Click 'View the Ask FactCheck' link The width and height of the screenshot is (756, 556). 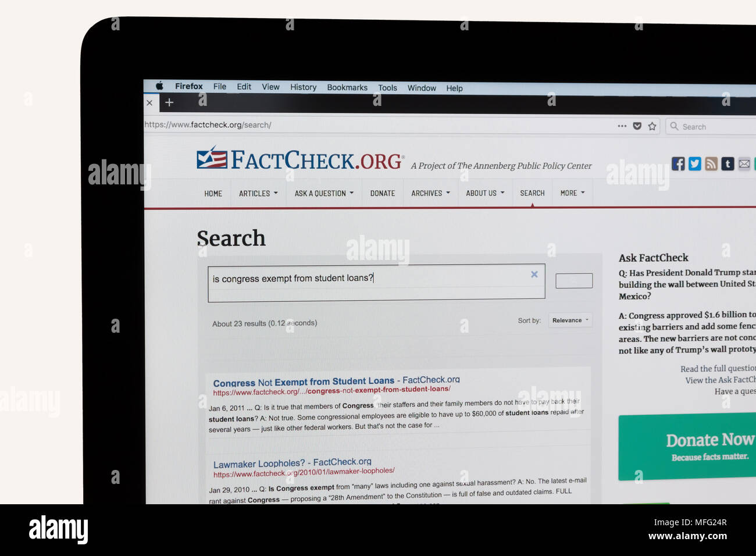click(721, 380)
